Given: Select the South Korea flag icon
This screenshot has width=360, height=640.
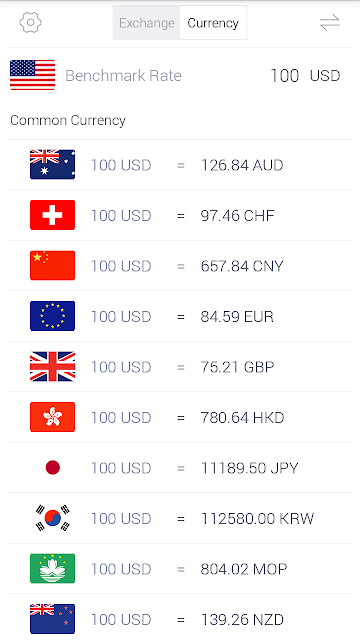Looking at the screenshot, I should click(52, 518).
